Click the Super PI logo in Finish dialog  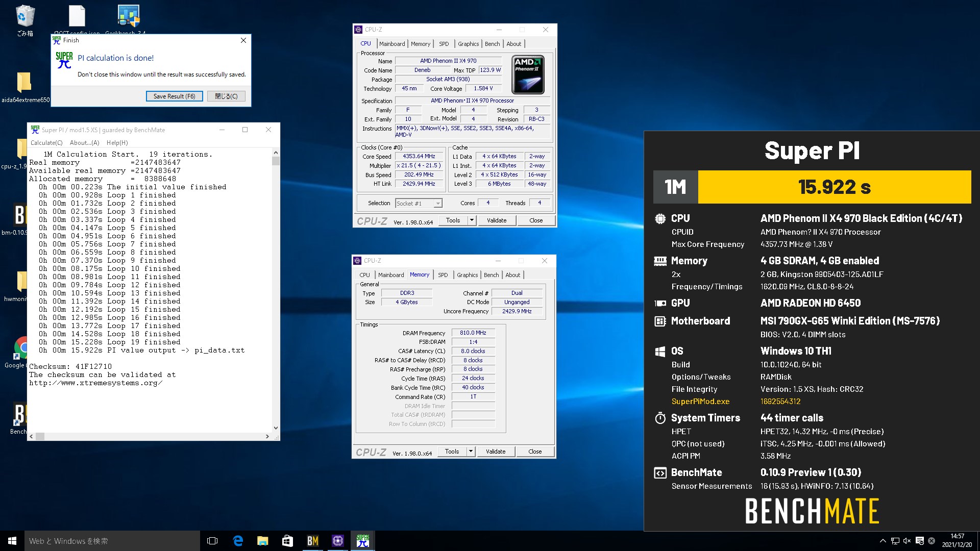[64, 60]
